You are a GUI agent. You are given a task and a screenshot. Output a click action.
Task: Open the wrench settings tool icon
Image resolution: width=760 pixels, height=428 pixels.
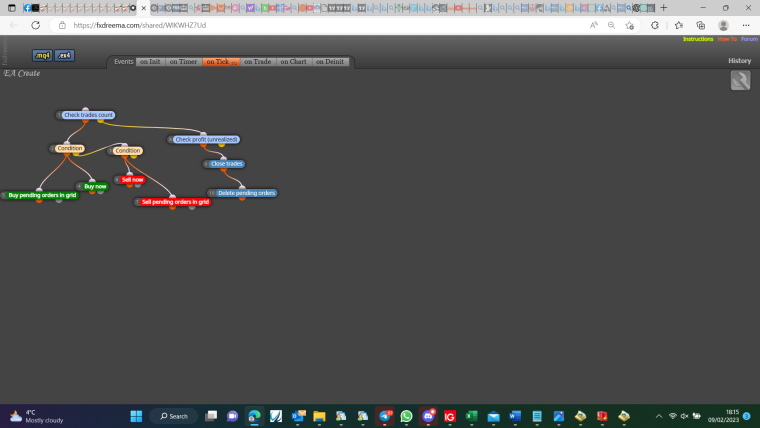click(x=740, y=80)
